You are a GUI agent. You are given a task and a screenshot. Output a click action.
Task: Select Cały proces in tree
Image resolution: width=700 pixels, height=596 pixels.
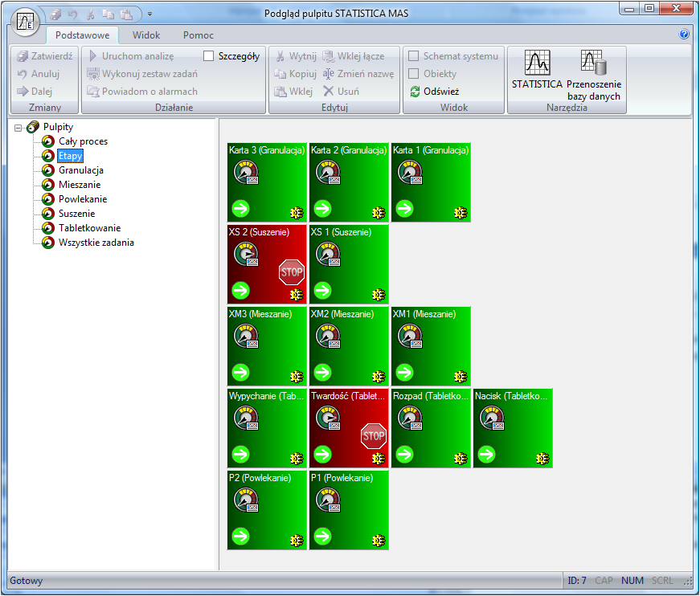83,141
